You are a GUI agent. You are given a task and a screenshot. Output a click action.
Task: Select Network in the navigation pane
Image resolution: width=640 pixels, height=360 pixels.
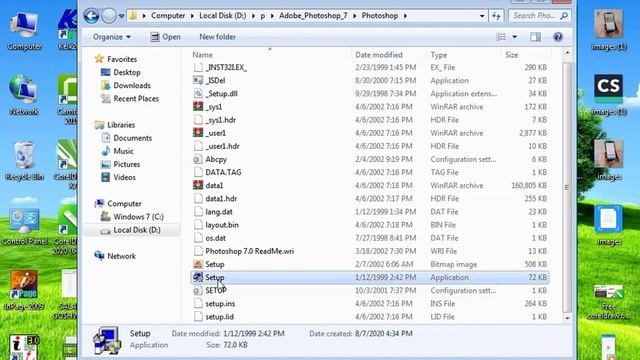click(121, 256)
